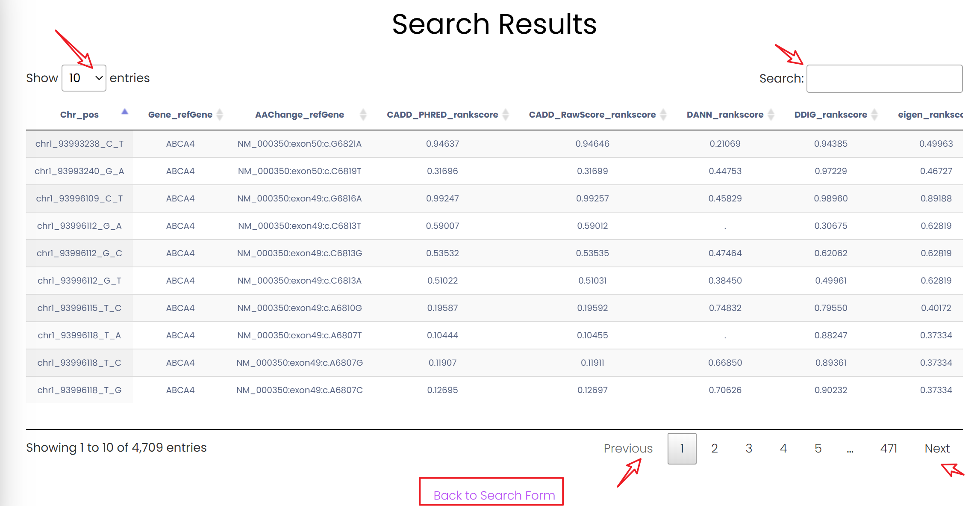The image size is (980, 506).
Task: Jump to page 4 of results
Action: pos(783,448)
